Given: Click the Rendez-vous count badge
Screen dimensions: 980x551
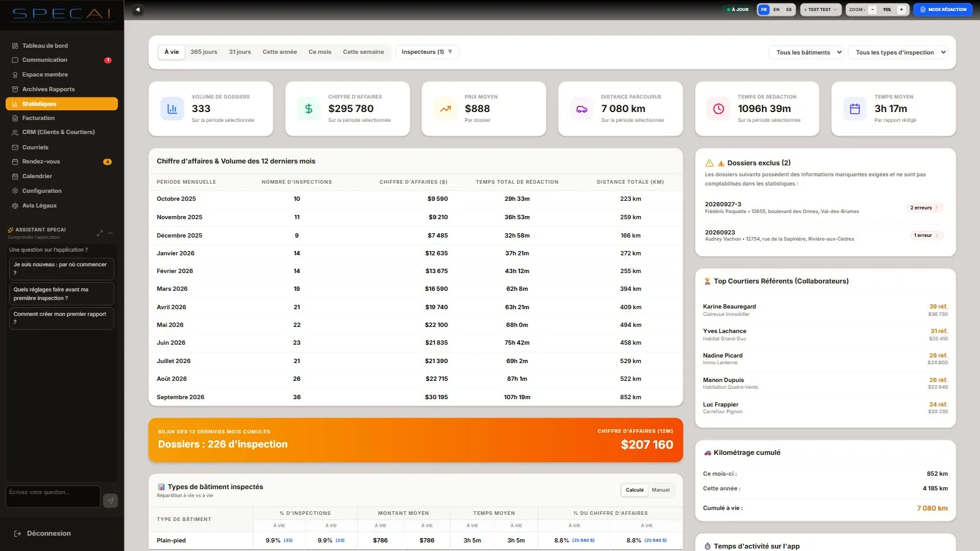Looking at the screenshot, I should pos(107,162).
